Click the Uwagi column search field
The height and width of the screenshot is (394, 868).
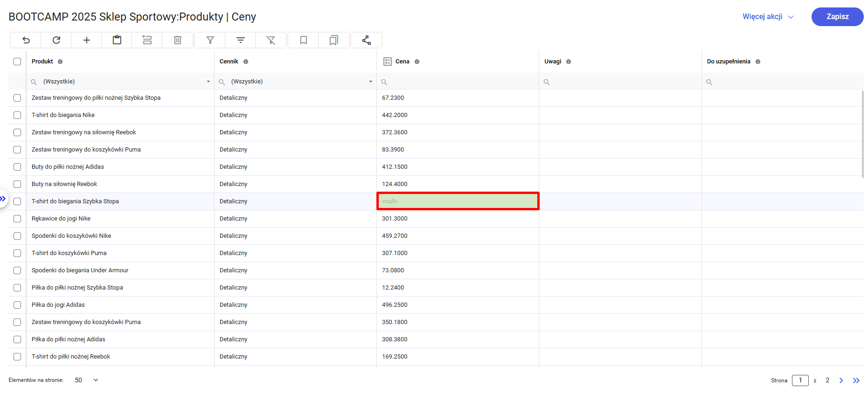pos(623,82)
